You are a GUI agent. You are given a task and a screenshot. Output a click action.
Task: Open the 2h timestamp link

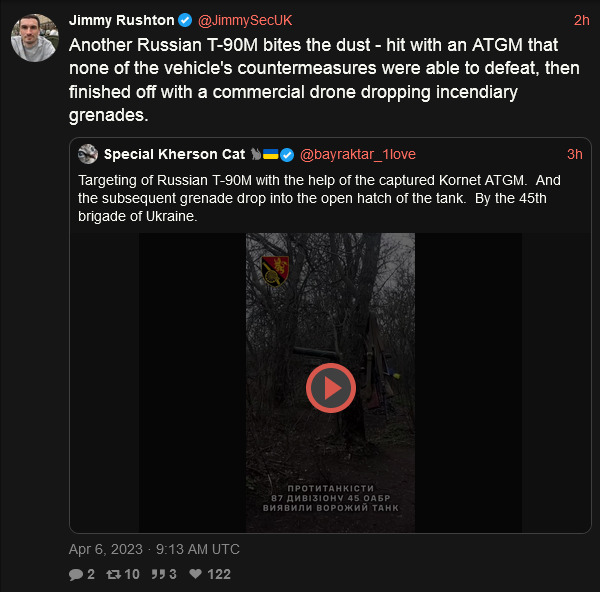pos(581,21)
